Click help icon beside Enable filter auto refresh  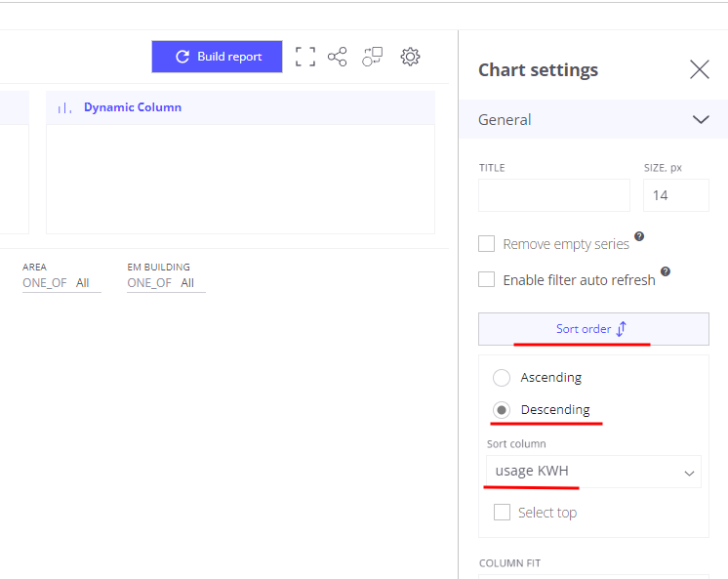pos(665,271)
